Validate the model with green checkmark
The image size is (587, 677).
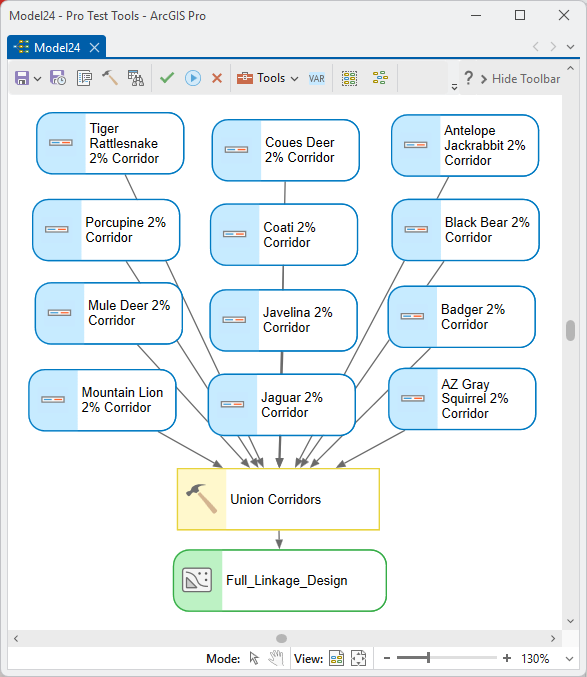[167, 78]
